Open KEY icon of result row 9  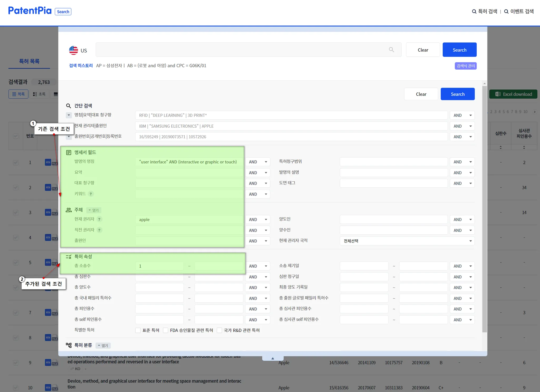(48, 362)
